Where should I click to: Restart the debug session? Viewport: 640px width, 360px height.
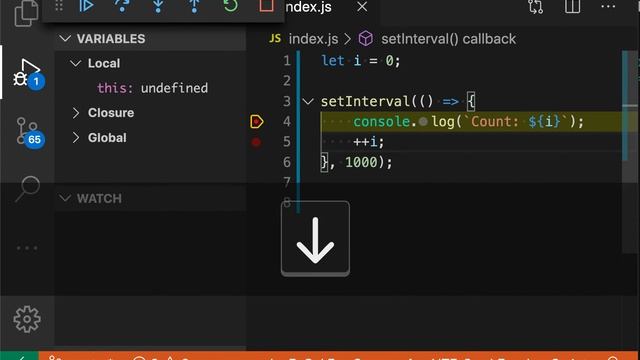230,6
